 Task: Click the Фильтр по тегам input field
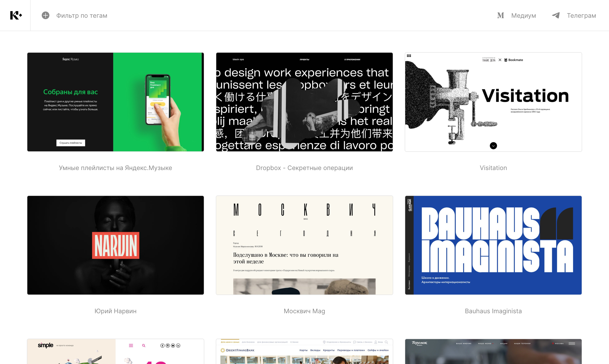82,16
